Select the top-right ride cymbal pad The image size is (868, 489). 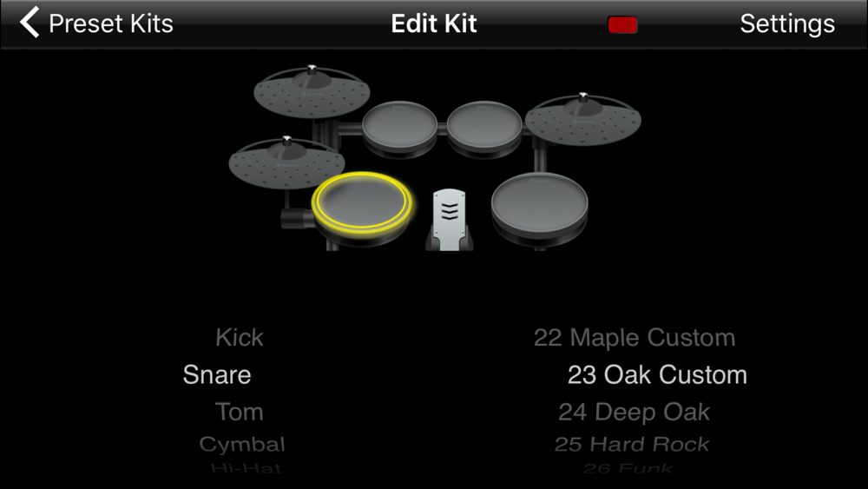(x=583, y=119)
